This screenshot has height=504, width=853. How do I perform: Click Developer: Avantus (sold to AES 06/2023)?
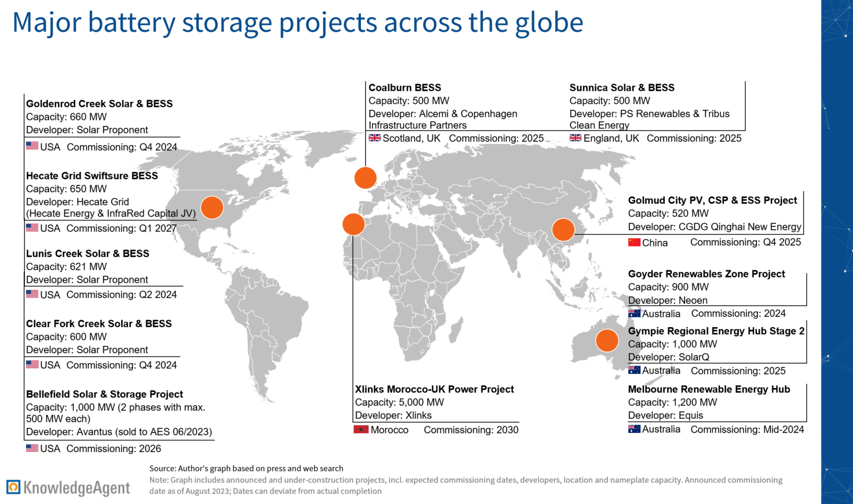coord(119,432)
